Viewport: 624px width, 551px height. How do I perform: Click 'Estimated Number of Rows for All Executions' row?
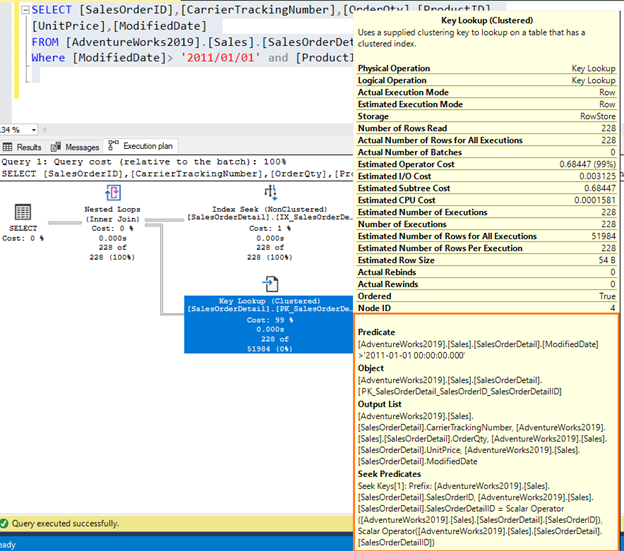(x=486, y=236)
